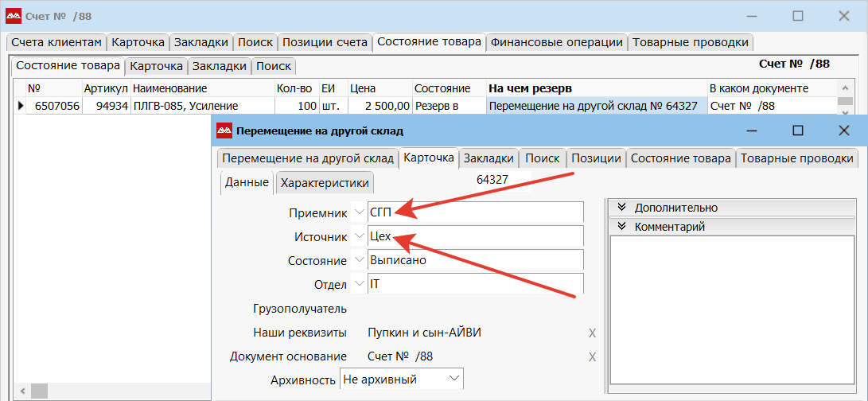Open the Позиции счета tab
868x401 pixels.
tap(325, 42)
